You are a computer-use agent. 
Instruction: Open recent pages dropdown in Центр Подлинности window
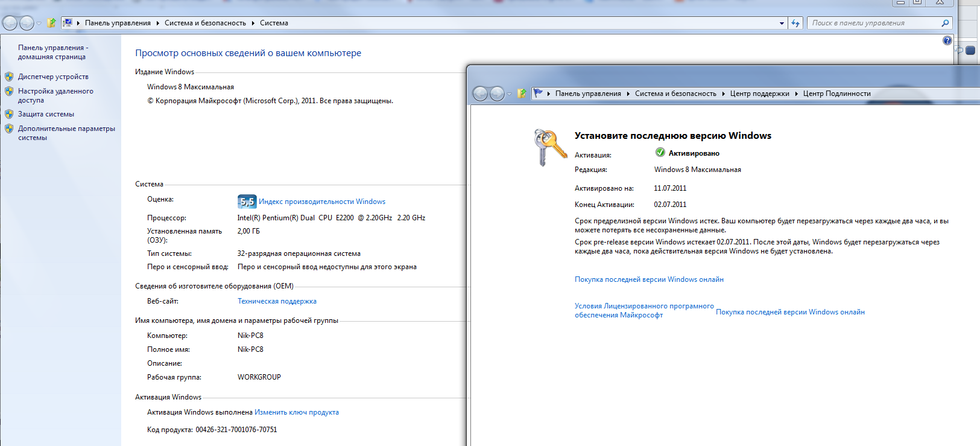[510, 94]
